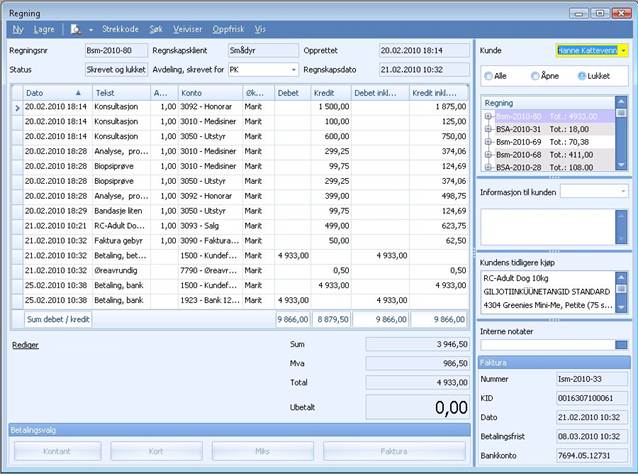Expand the BSA-2010-31 tree node

pos(488,129)
